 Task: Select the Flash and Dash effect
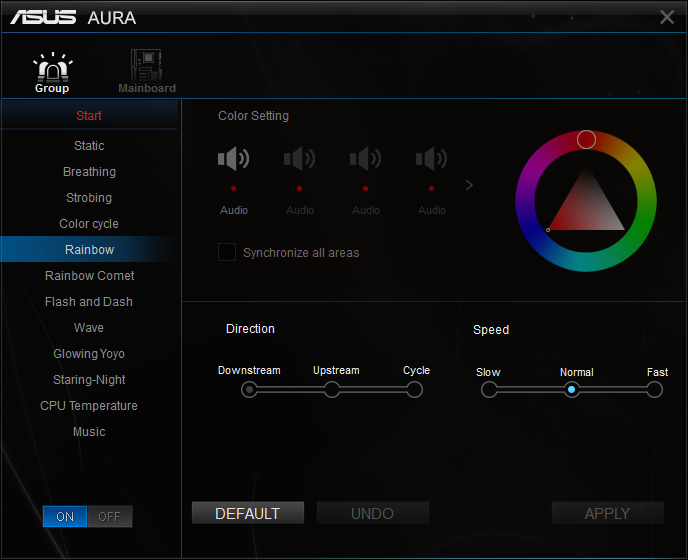89,302
